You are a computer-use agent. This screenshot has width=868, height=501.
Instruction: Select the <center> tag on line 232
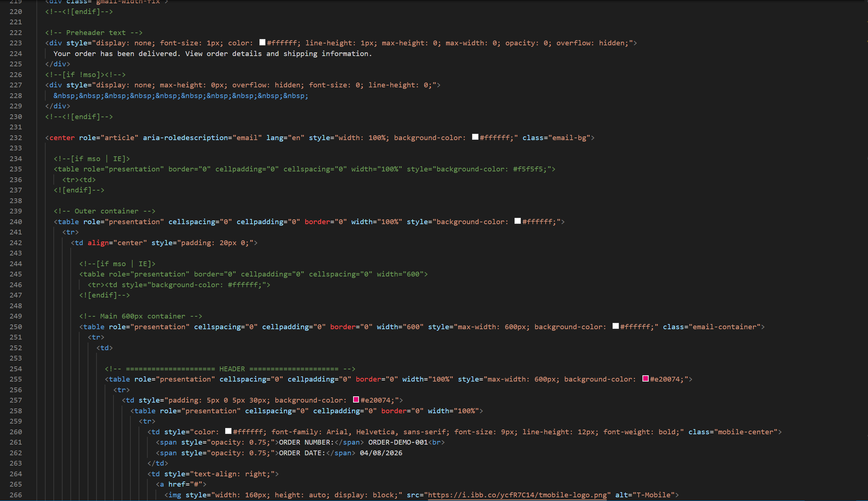click(62, 137)
